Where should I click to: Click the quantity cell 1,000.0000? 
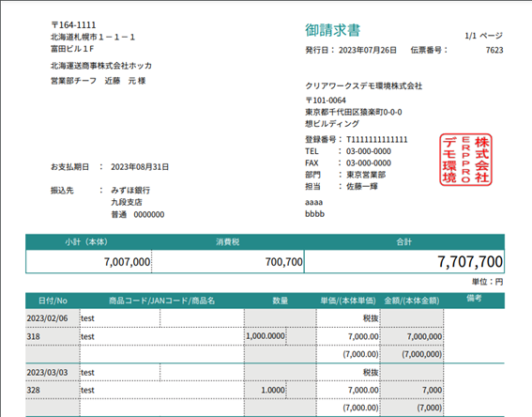[266, 336]
